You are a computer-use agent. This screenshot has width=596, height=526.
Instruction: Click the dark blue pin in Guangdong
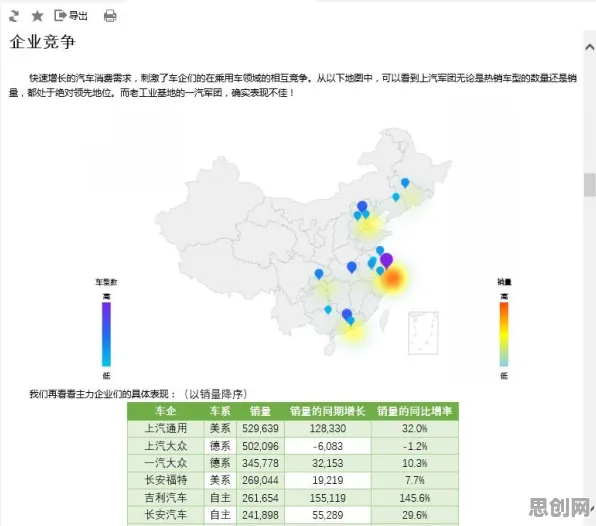[347, 314]
